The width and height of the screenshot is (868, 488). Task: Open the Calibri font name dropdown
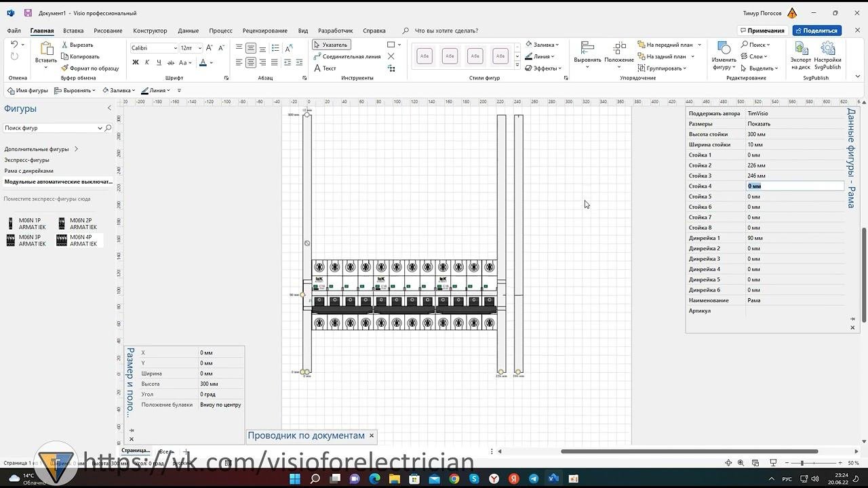(175, 48)
